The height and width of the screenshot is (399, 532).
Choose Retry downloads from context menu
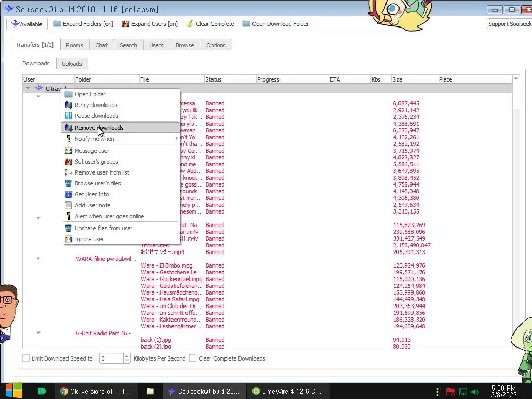coord(121,105)
